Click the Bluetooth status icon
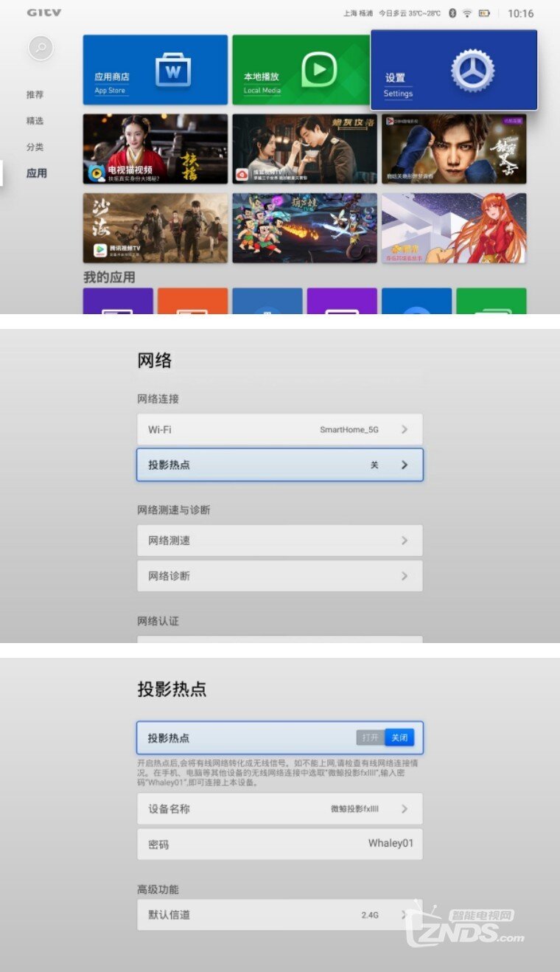The height and width of the screenshot is (972, 560). coord(452,13)
